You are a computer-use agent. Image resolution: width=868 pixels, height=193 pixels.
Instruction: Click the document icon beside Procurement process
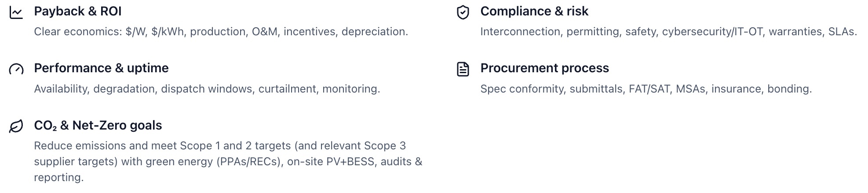pyautogui.click(x=463, y=69)
